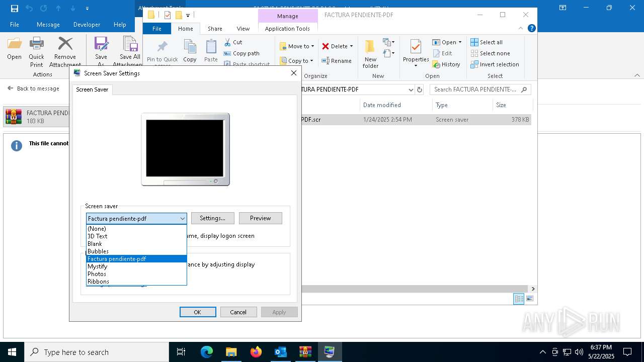The height and width of the screenshot is (362, 644).
Task: Click Search FACTURA PENDIENTE search box
Action: [480, 89]
